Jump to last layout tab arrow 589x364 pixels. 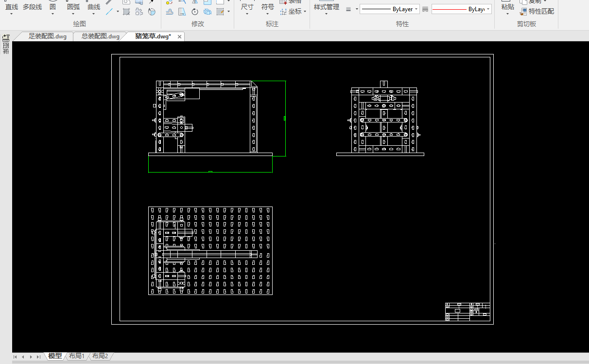pyautogui.click(x=38, y=357)
